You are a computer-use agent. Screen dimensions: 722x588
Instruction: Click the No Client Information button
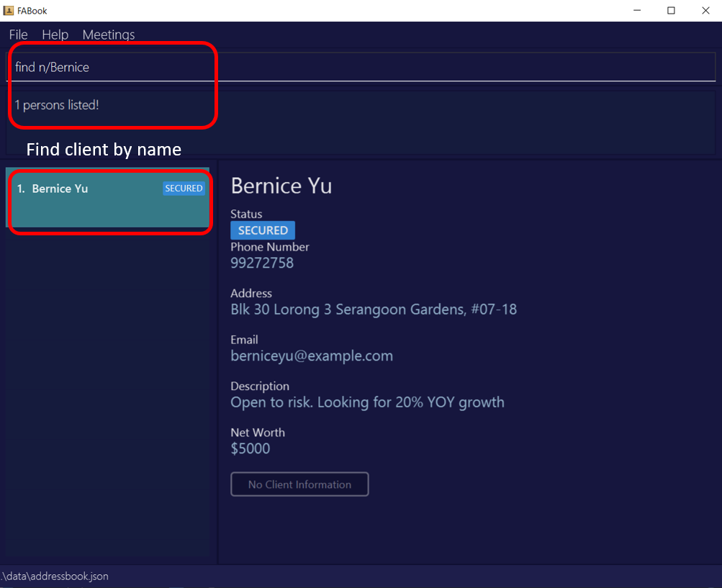(299, 484)
